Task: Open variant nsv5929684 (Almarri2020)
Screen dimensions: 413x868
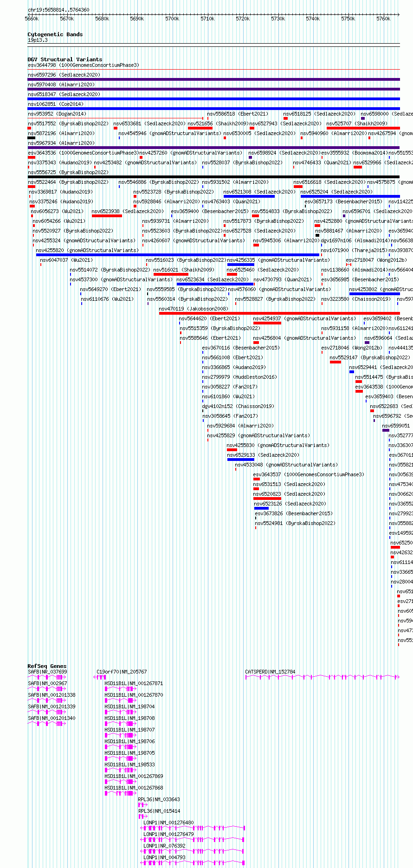Action: click(x=240, y=426)
